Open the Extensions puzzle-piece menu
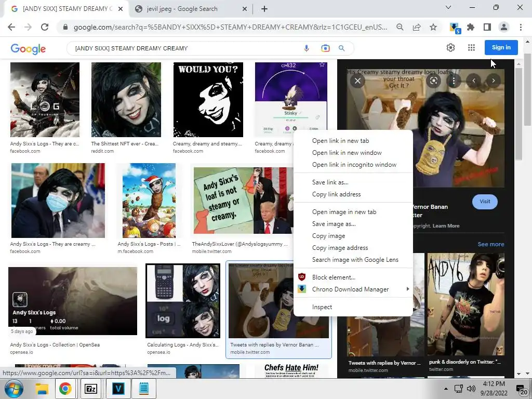This screenshot has height=399, width=532. pyautogui.click(x=471, y=27)
